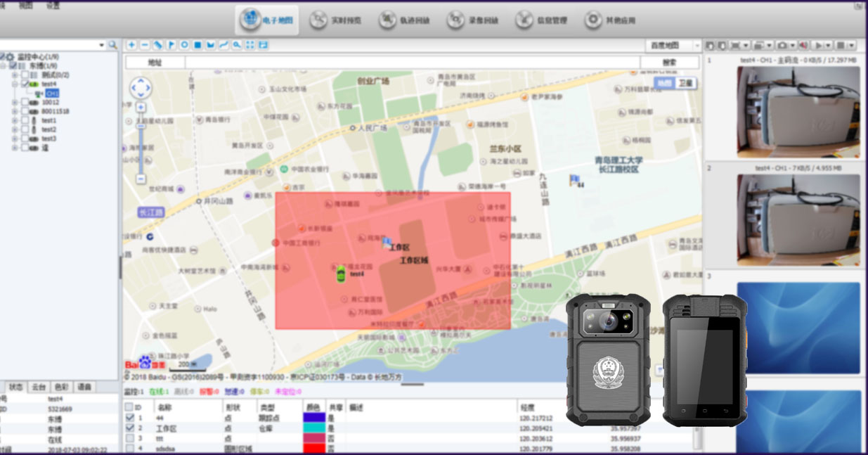The width and height of the screenshot is (868, 455).
Task: Select the ruler measure map tool
Action: [x=158, y=45]
